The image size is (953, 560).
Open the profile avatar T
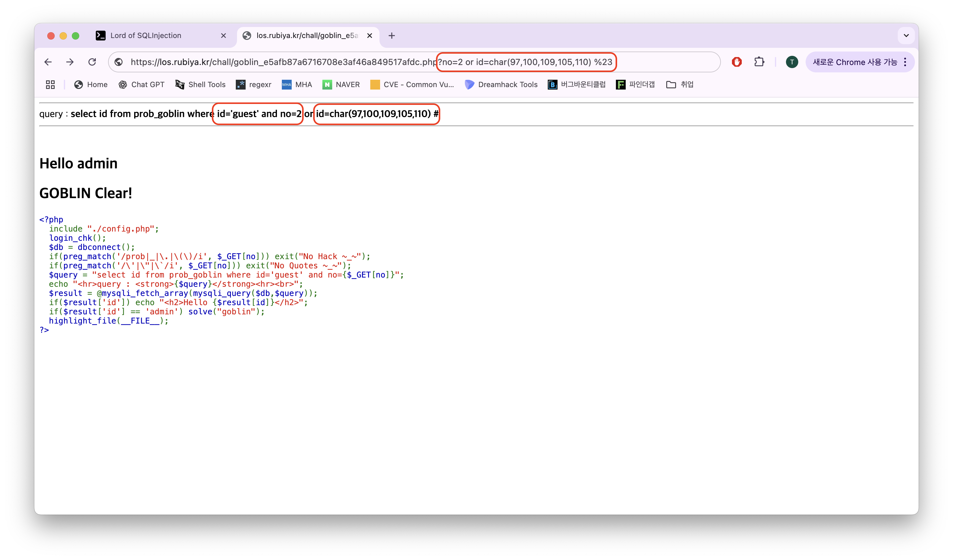(792, 62)
